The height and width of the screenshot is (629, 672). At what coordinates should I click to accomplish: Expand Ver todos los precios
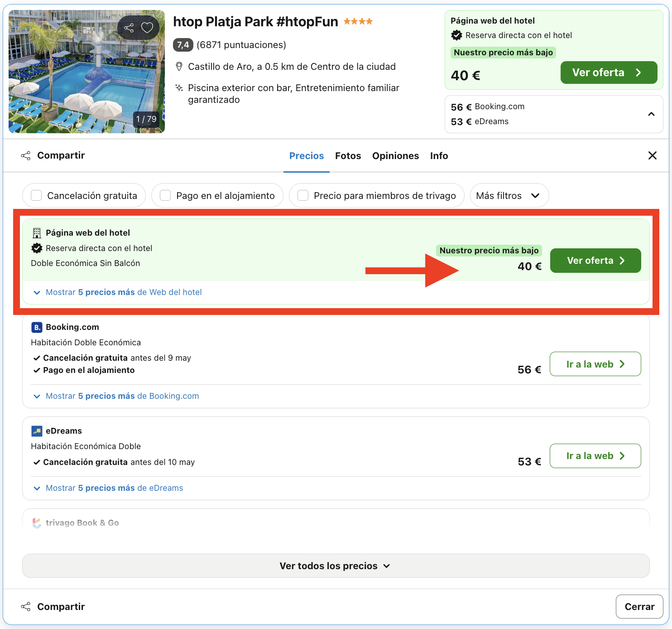tap(336, 566)
